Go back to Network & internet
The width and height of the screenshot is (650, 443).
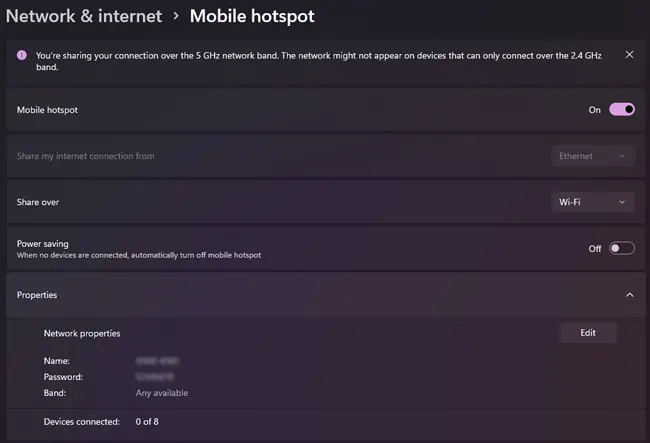(84, 16)
